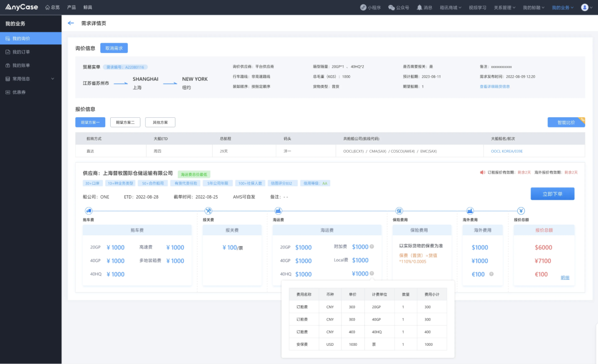Click the 海运费 ship step icon

pos(279,210)
